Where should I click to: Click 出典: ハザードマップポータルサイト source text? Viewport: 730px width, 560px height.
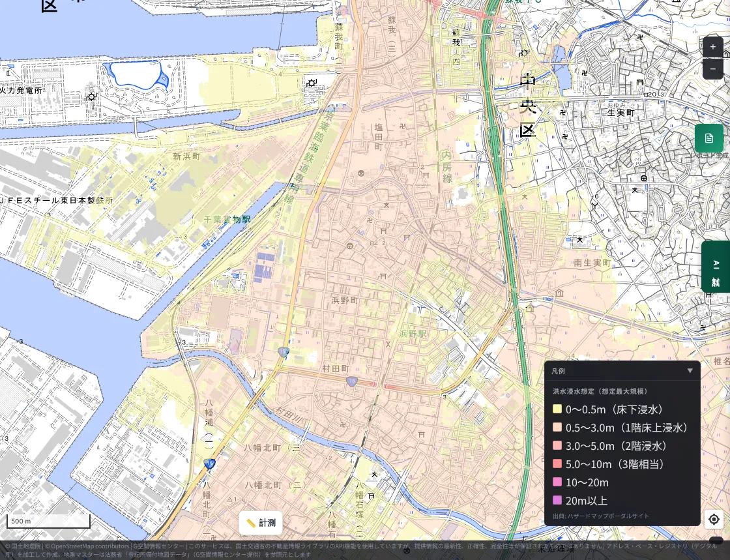point(600,516)
